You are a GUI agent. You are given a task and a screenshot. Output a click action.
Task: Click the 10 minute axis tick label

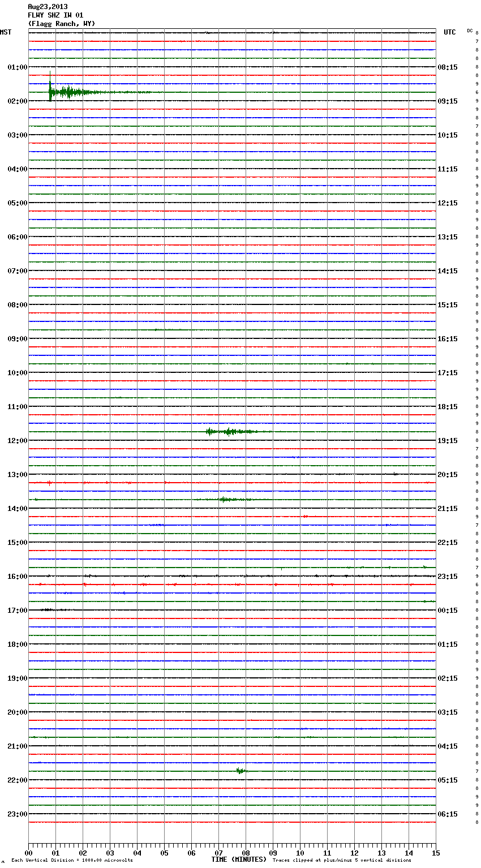300,853
